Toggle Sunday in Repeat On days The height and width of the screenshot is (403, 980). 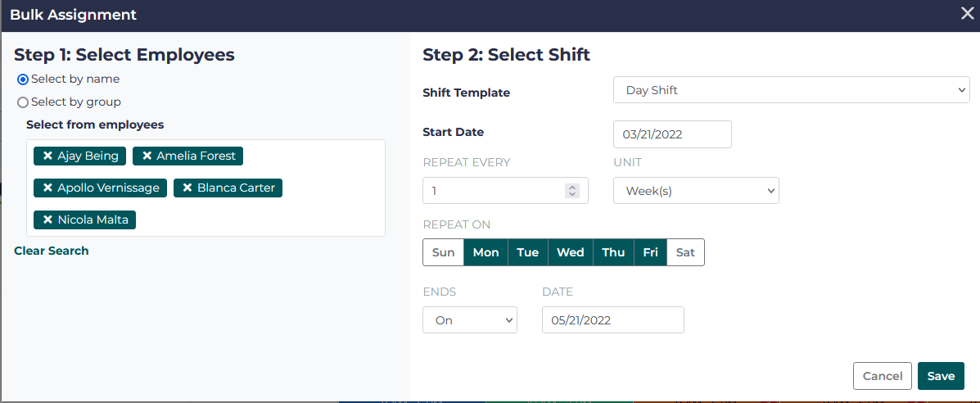(x=443, y=252)
